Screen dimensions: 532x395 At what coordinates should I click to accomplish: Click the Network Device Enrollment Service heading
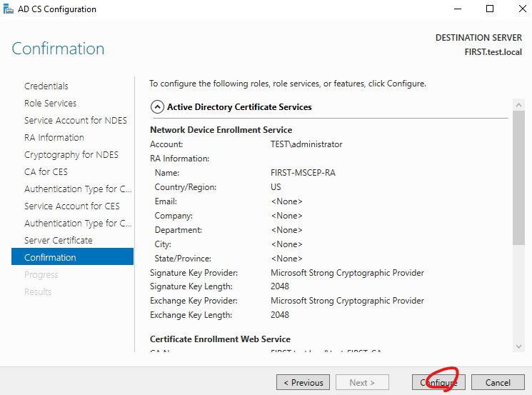tap(221, 130)
